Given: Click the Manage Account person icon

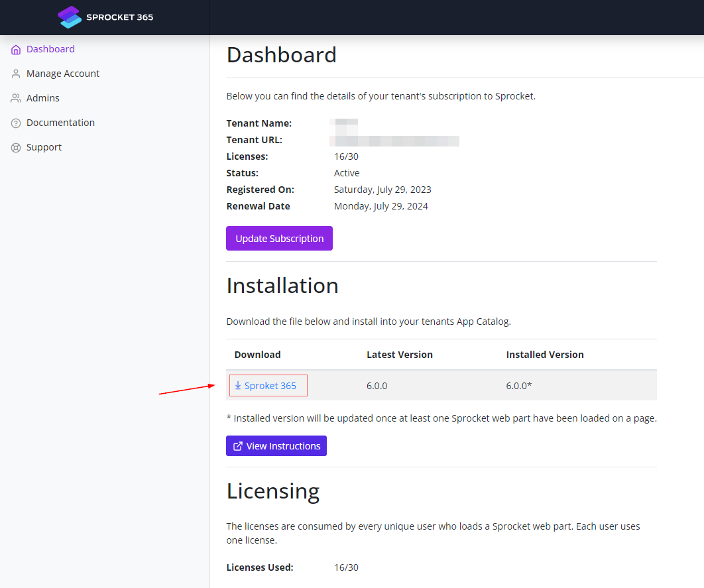Looking at the screenshot, I should [16, 74].
